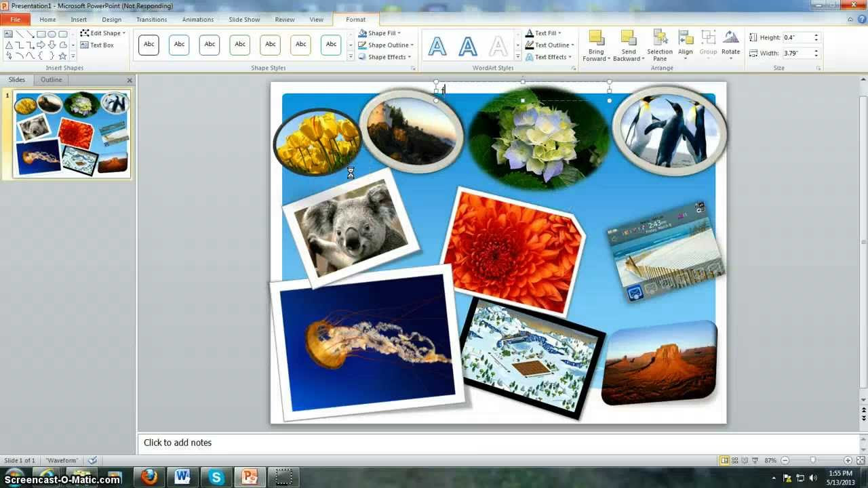
Task: Pick the Down Arrow shape
Action: [x=52, y=45]
